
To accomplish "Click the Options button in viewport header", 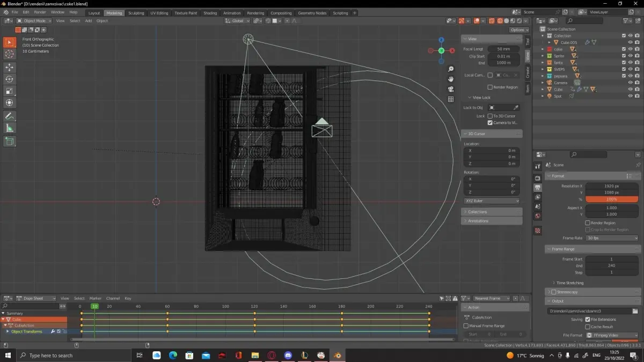I will pyautogui.click(x=518, y=30).
